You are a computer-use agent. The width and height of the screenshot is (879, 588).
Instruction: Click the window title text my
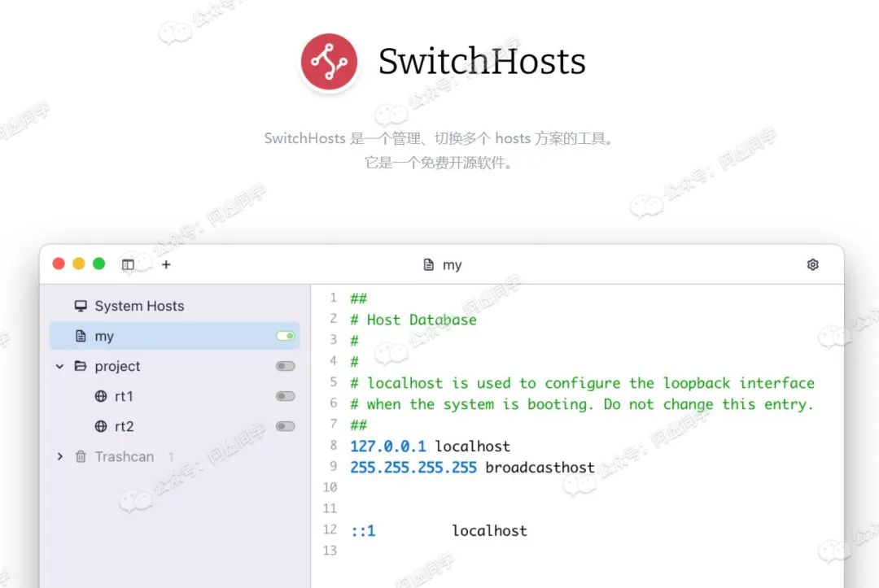coord(452,265)
